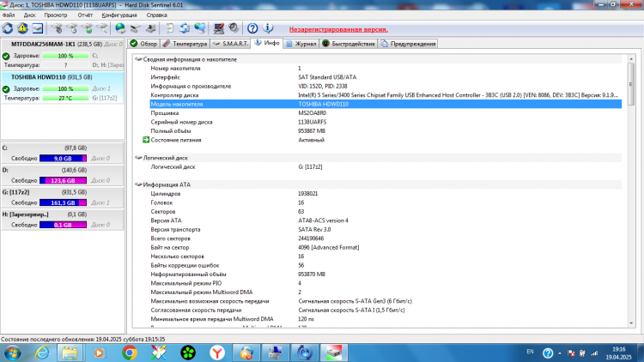Image resolution: width=644 pixels, height=362 pixels.
Task: Click the green health checkmark under MTFDDAK256MAM-1K1
Action: coord(6,57)
